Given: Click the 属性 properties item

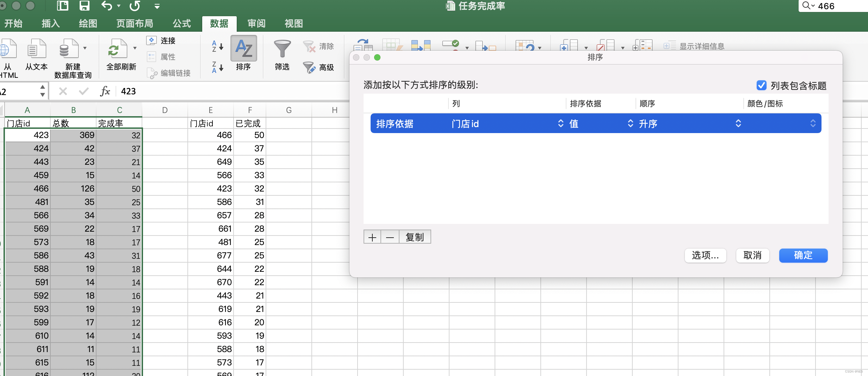Looking at the screenshot, I should 161,57.
